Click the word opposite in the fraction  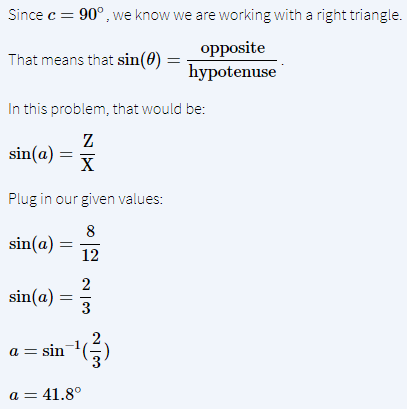click(x=233, y=49)
